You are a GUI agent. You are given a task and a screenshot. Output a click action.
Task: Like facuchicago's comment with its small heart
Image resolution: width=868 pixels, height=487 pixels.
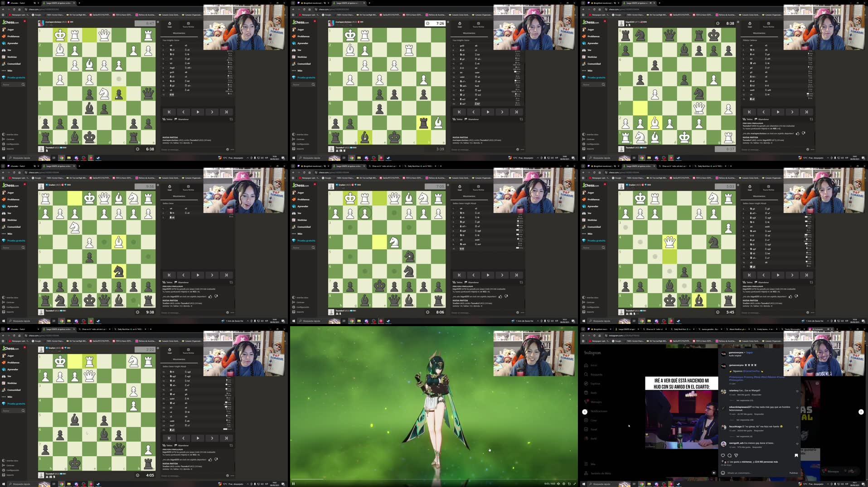[x=797, y=427]
